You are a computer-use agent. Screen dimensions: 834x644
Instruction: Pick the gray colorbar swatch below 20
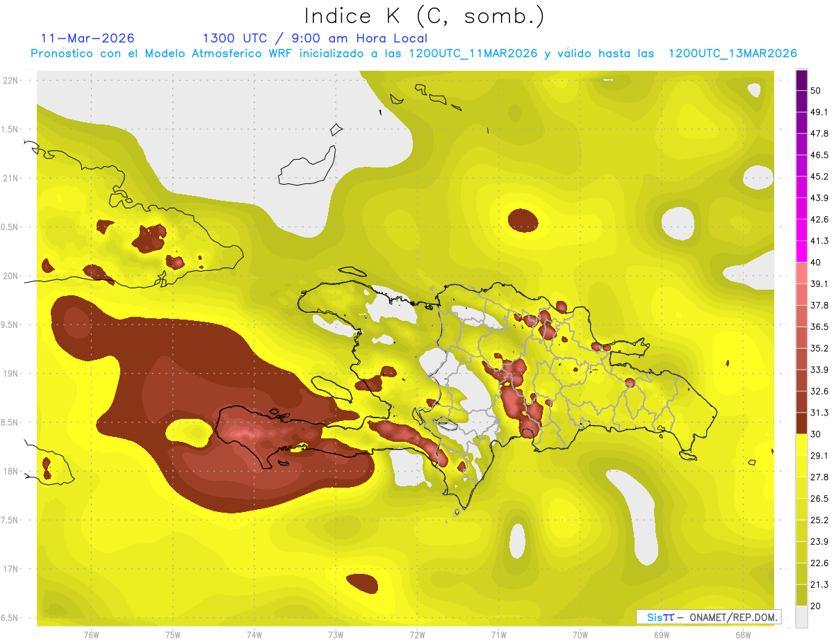pos(801,617)
